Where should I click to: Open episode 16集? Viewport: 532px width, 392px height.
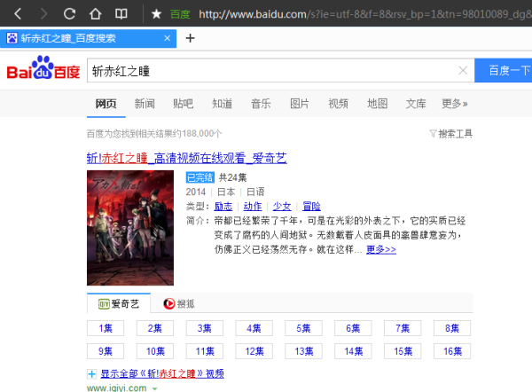pyautogui.click(x=452, y=351)
